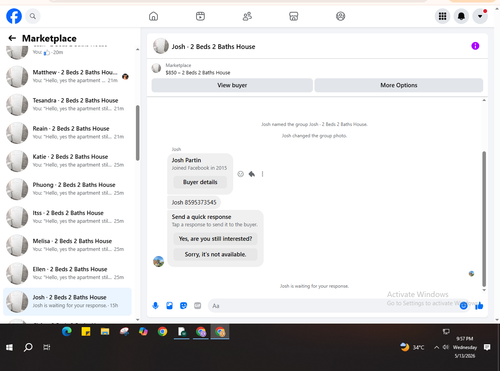Expand the account dropdown arrow
This screenshot has width=500, height=371.
480,16
